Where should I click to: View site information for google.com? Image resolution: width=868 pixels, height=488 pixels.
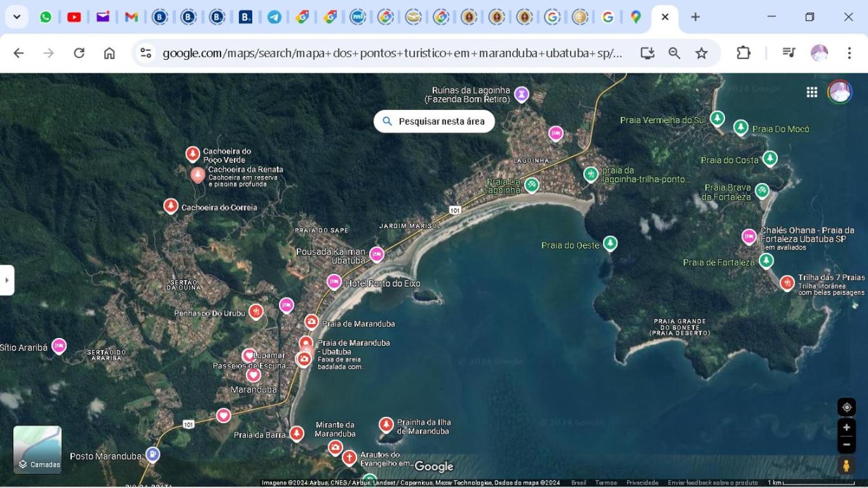(146, 53)
